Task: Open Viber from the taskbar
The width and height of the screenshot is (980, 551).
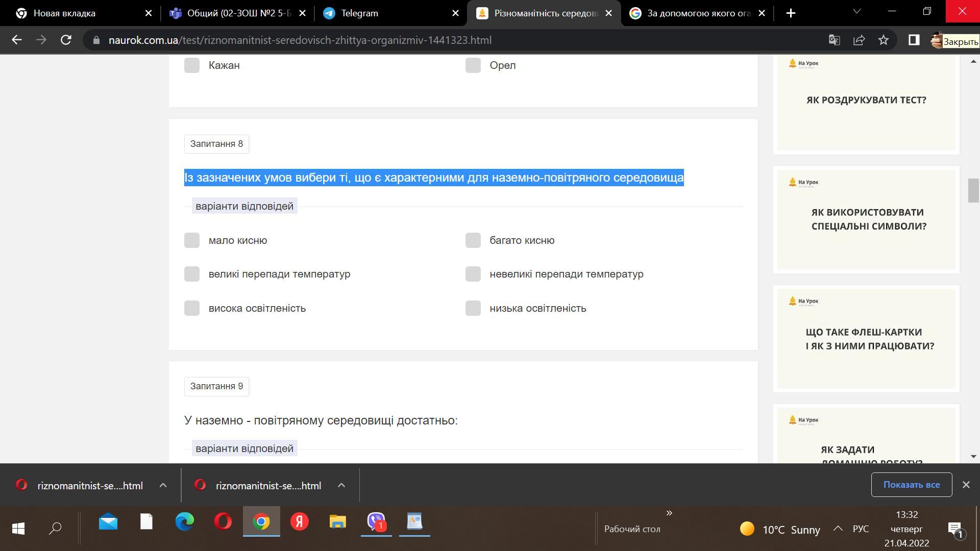Action: pyautogui.click(x=376, y=521)
